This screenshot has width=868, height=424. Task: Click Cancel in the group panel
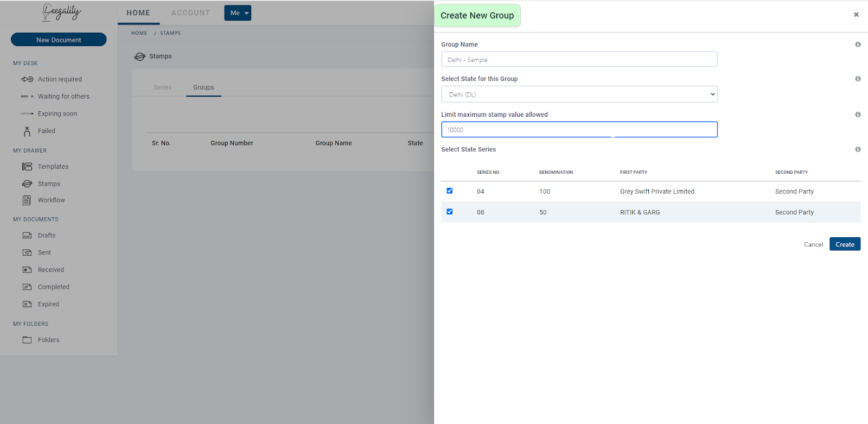click(x=813, y=244)
